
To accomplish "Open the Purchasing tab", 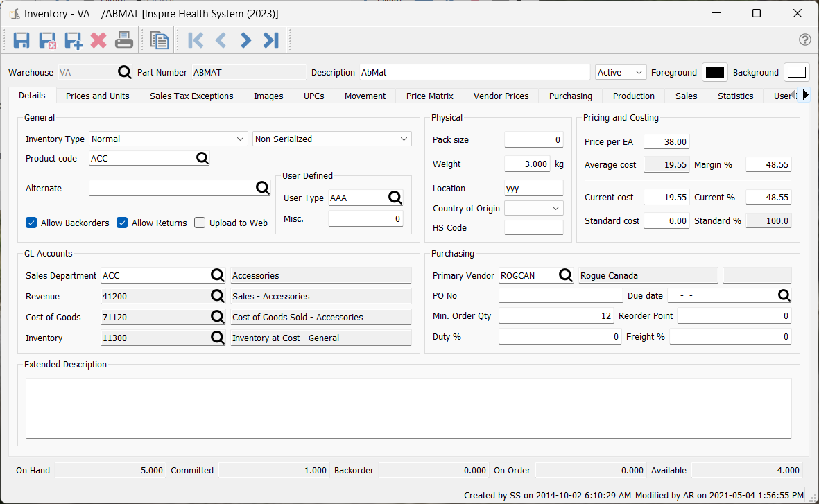I will 570,96.
